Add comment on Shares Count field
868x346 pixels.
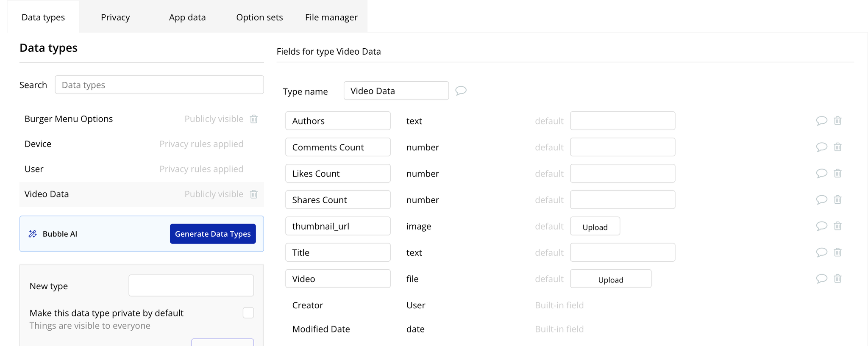(821, 199)
